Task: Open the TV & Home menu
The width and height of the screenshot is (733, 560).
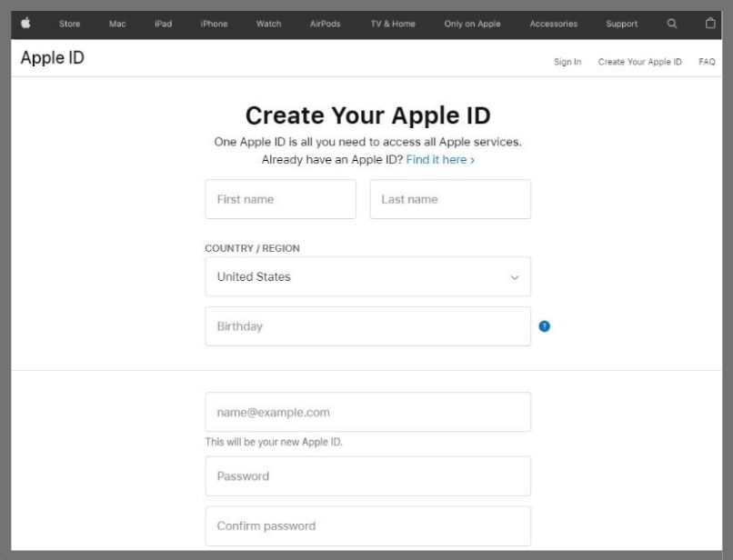Action: pos(393,24)
